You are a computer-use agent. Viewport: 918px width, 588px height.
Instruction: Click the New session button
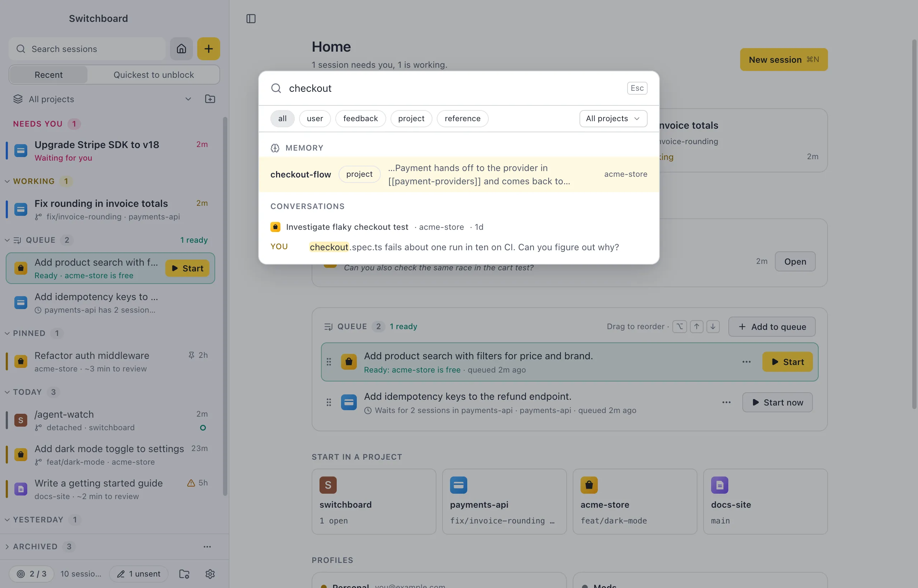784,59
